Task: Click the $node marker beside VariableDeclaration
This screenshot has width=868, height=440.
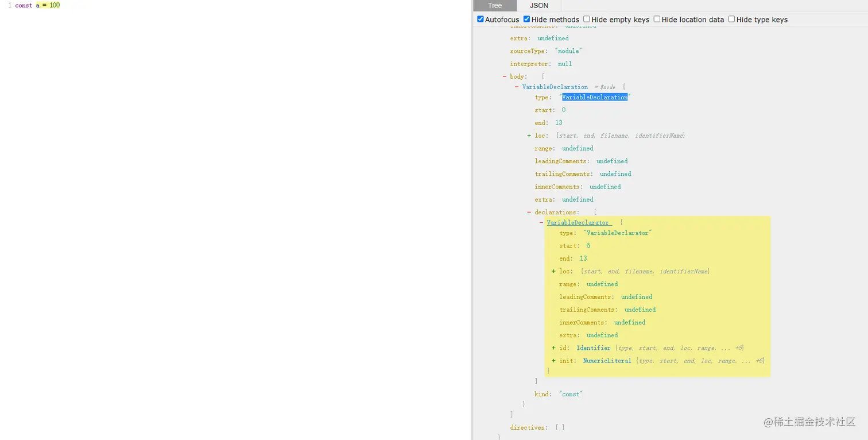Action: pyautogui.click(x=604, y=87)
